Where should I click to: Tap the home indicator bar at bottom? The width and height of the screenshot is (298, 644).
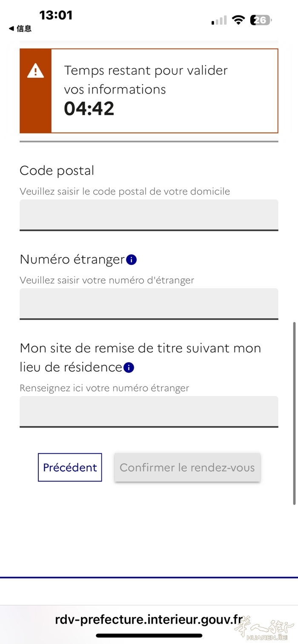coord(149,635)
